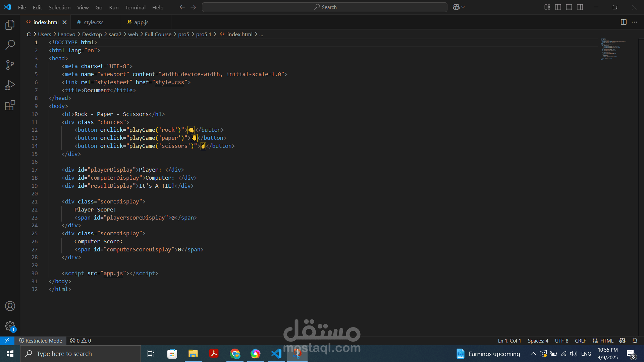Click Ln 1, Col 1 status entry

509,341
